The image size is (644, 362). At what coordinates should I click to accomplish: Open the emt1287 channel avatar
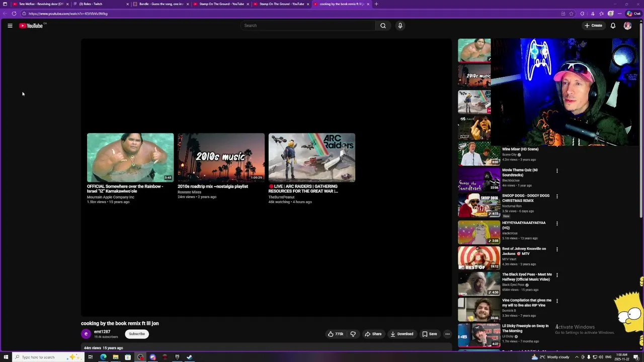click(x=86, y=334)
